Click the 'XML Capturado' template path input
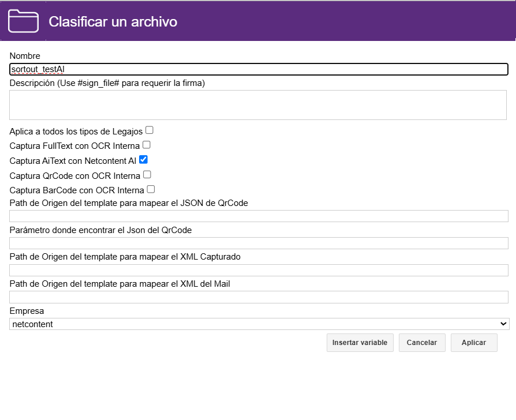Viewport: 516px width, 420px height. [x=258, y=269]
